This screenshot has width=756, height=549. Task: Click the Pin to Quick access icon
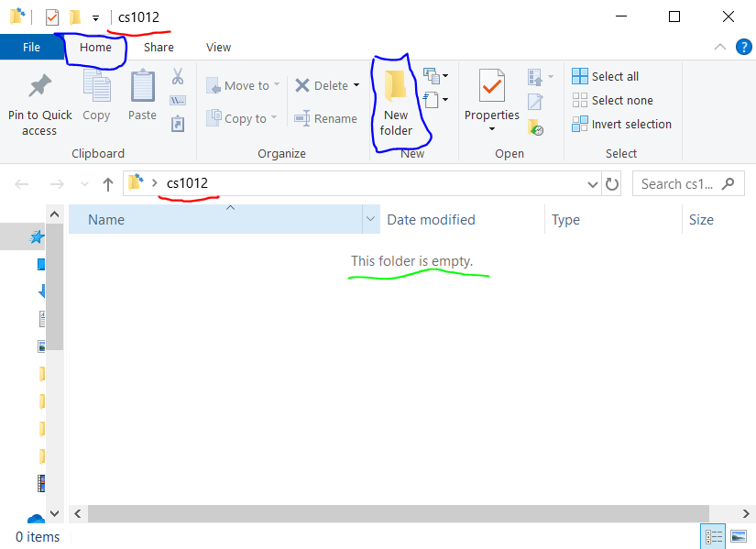point(39,88)
